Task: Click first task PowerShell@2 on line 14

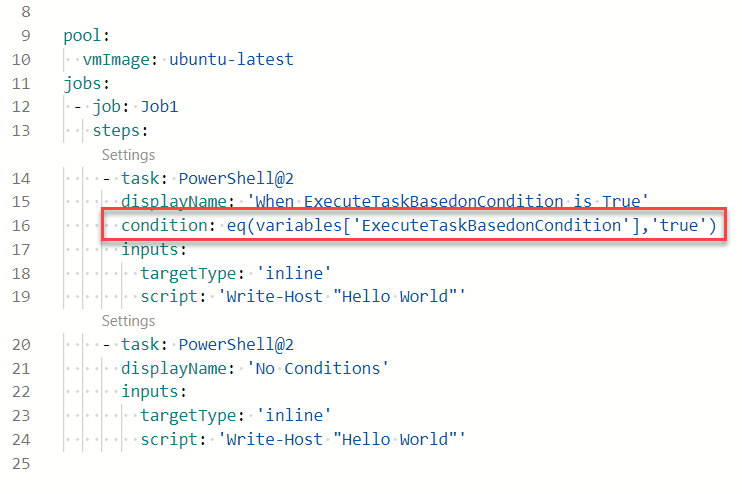Action: (236, 178)
